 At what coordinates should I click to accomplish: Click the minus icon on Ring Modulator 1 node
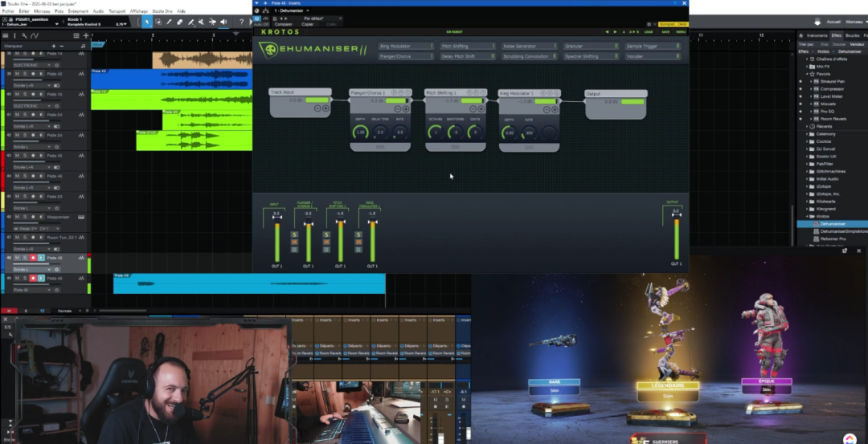pyautogui.click(x=547, y=109)
